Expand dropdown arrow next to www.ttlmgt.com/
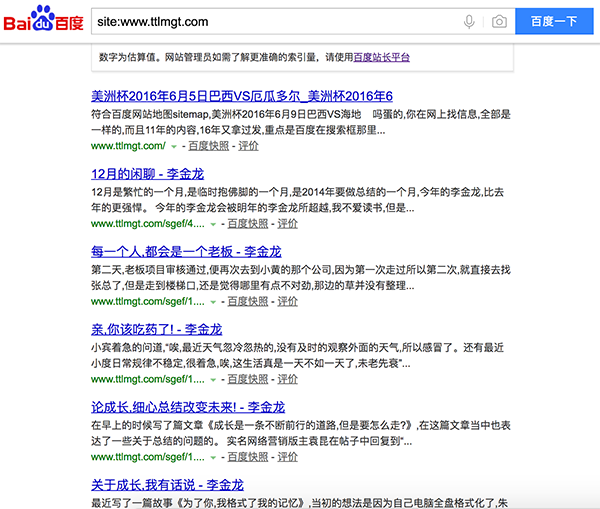 click(174, 146)
